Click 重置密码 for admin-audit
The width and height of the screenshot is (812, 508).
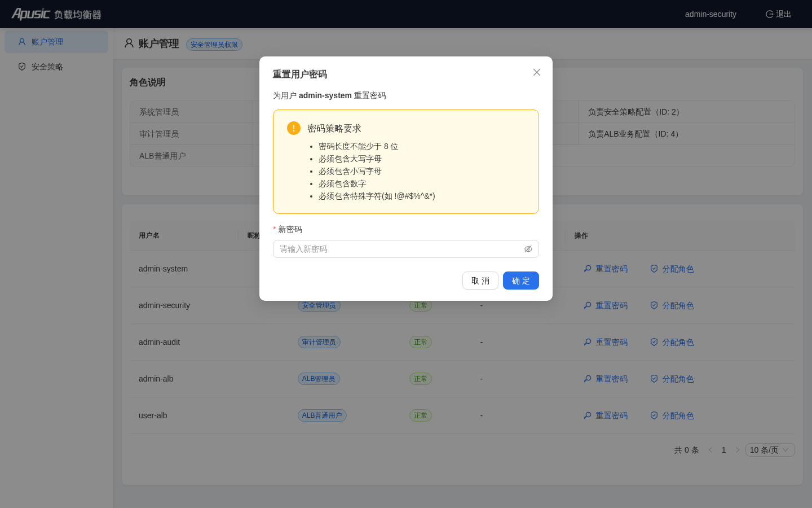[606, 342]
